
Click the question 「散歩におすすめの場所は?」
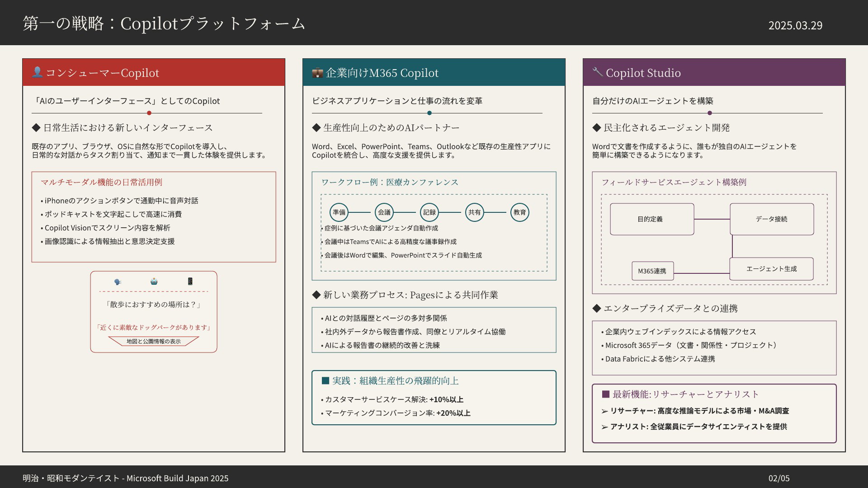[154, 305]
